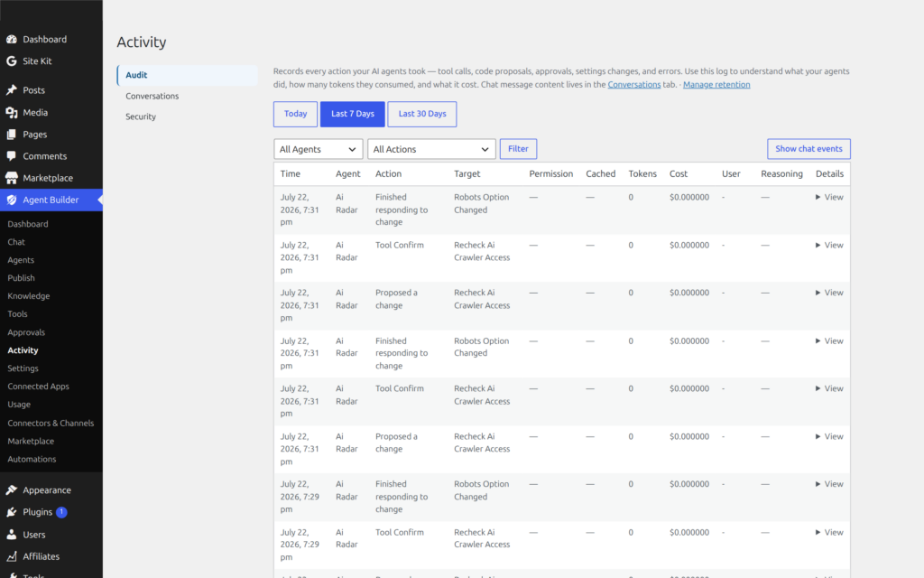Switch to the Conversations tab

click(x=152, y=96)
